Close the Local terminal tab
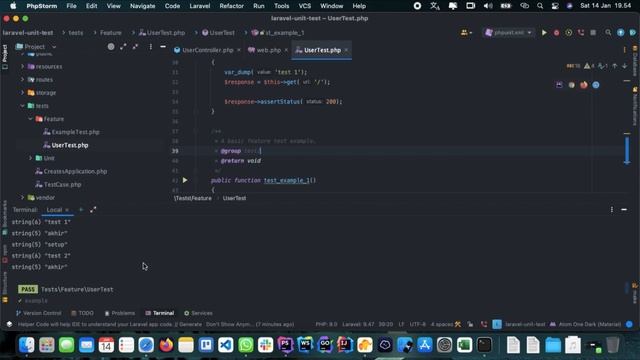This screenshot has height=360, width=640. click(x=67, y=210)
